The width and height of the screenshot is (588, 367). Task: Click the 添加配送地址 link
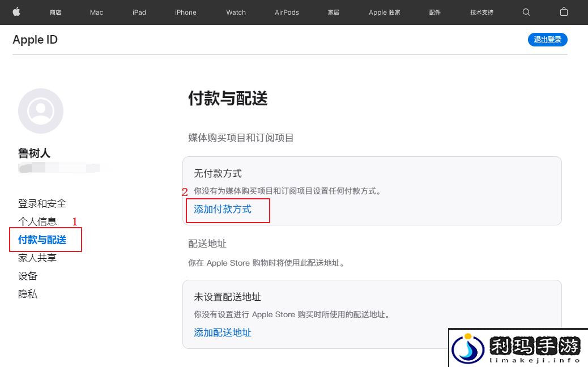pos(223,332)
